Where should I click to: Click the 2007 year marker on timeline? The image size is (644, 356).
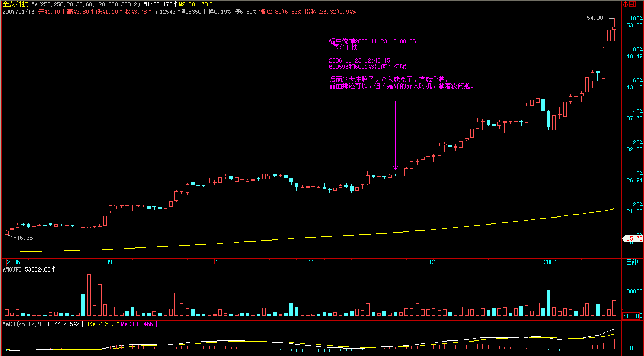point(550,262)
